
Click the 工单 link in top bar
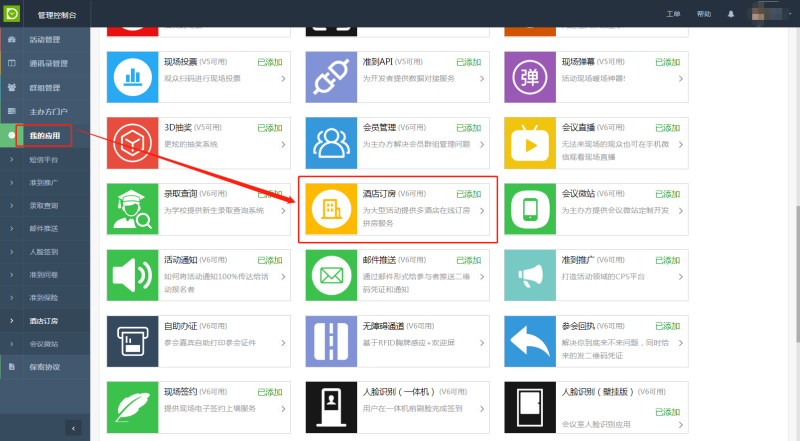[673, 14]
